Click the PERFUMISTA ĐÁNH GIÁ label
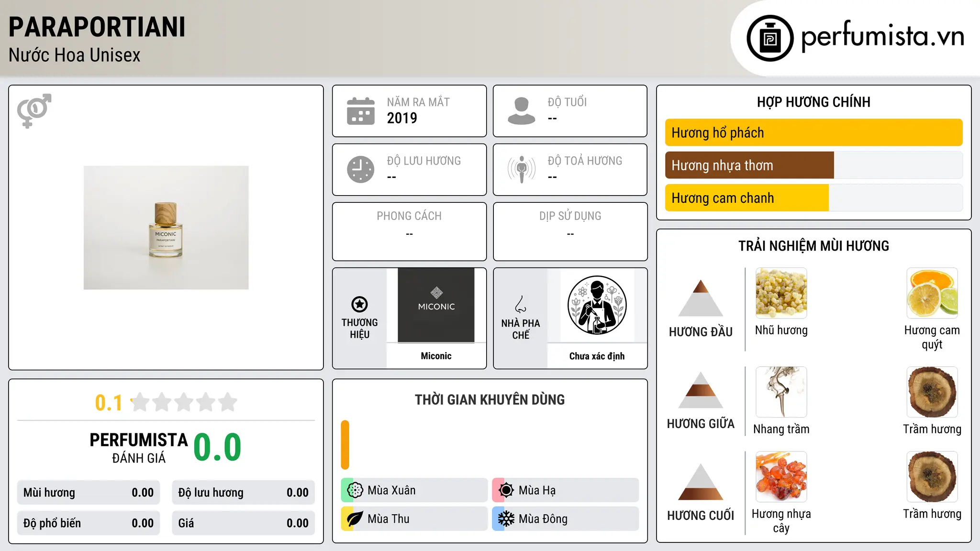980x551 pixels. [x=139, y=448]
